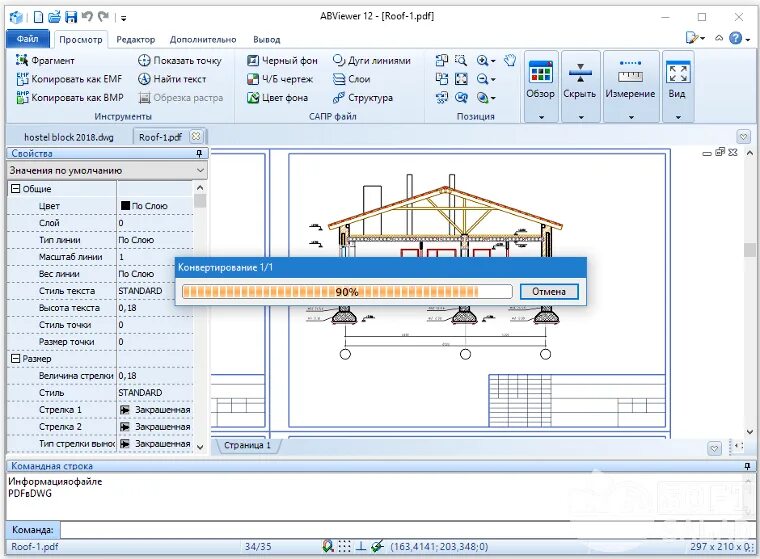Switch to the Дополнительно ribbon tab
Viewport: 760px width, 559px height.
(203, 40)
